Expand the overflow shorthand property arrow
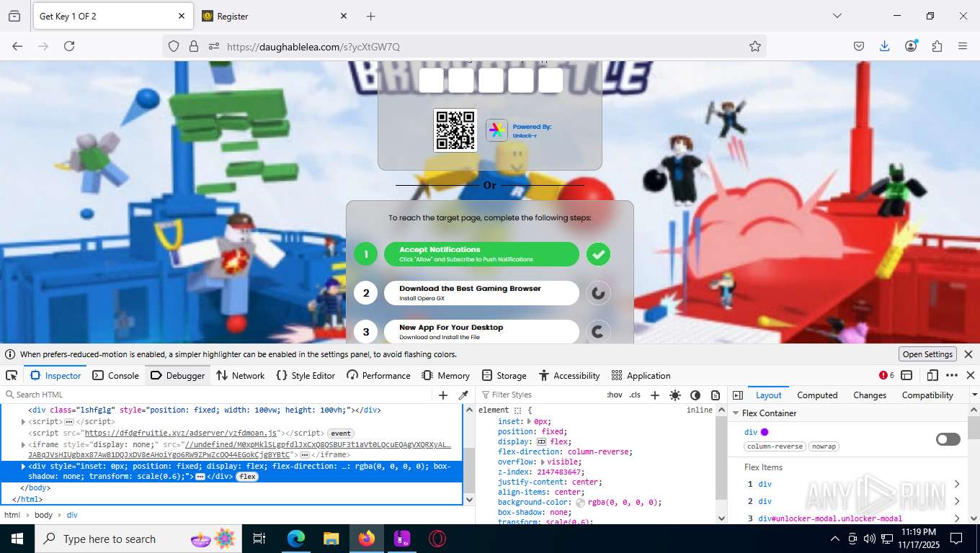The width and height of the screenshot is (980, 553). click(543, 462)
